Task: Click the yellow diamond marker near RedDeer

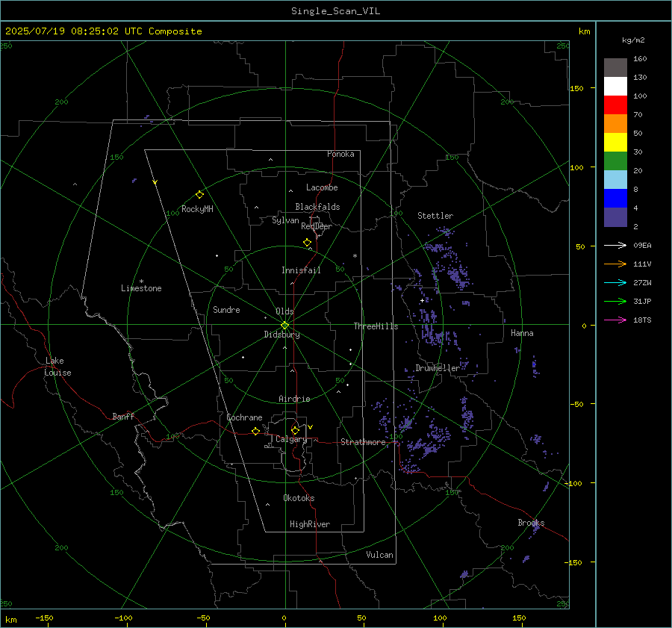Action: click(307, 243)
